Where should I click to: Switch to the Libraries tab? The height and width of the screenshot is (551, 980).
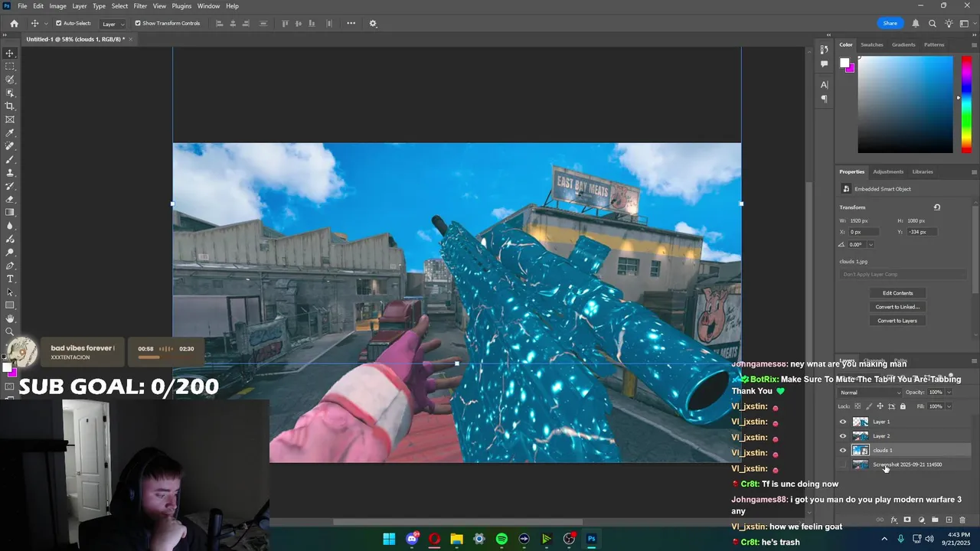click(x=923, y=171)
